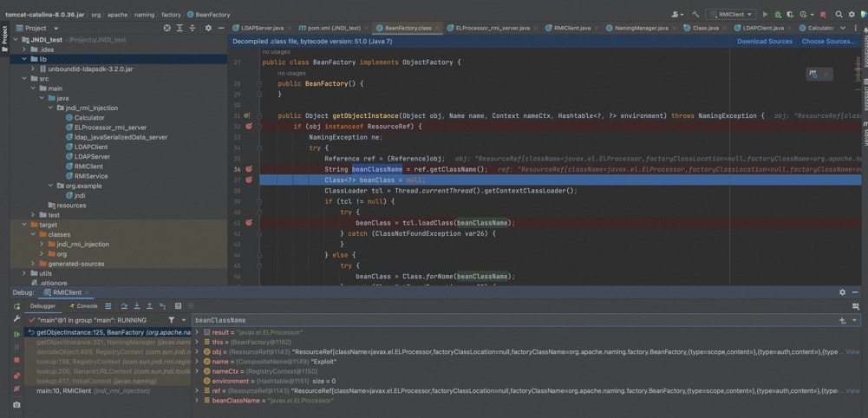Expand the nameCtx variable

coord(197,371)
